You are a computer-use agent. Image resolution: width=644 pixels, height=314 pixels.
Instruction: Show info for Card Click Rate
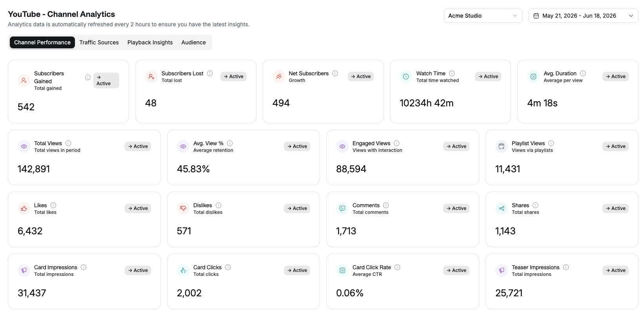(x=397, y=267)
